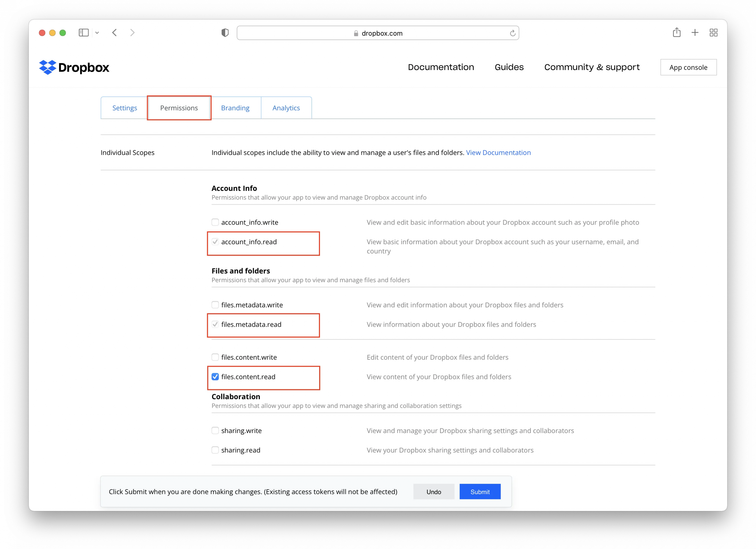Open the Analytics tab

286,108
